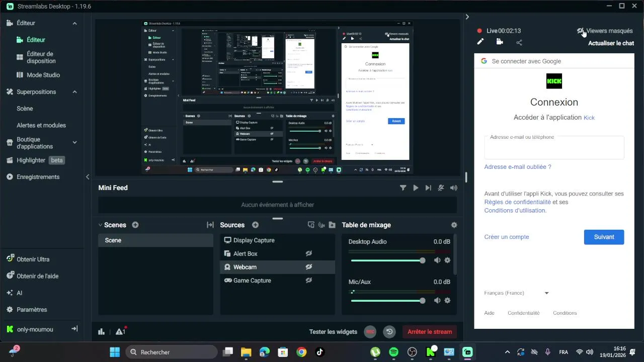
Task: Click the Windows Rechercher search box
Action: (x=171, y=352)
